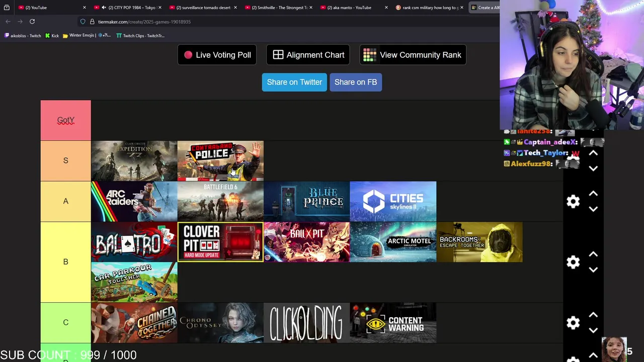Click the C tier label
Screen dimensions: 644x362
coord(66,323)
